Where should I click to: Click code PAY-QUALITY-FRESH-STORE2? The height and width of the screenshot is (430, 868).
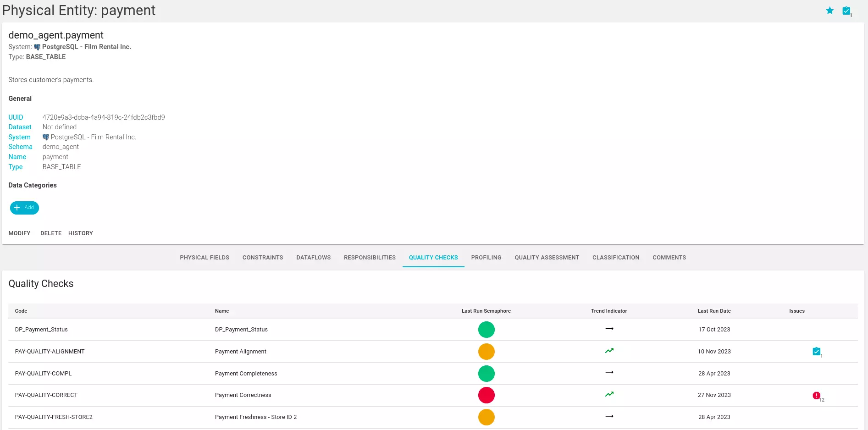[x=54, y=417]
